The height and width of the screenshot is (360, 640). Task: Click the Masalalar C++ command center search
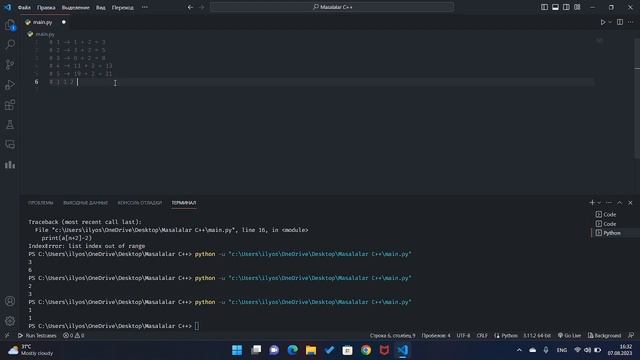[332, 7]
